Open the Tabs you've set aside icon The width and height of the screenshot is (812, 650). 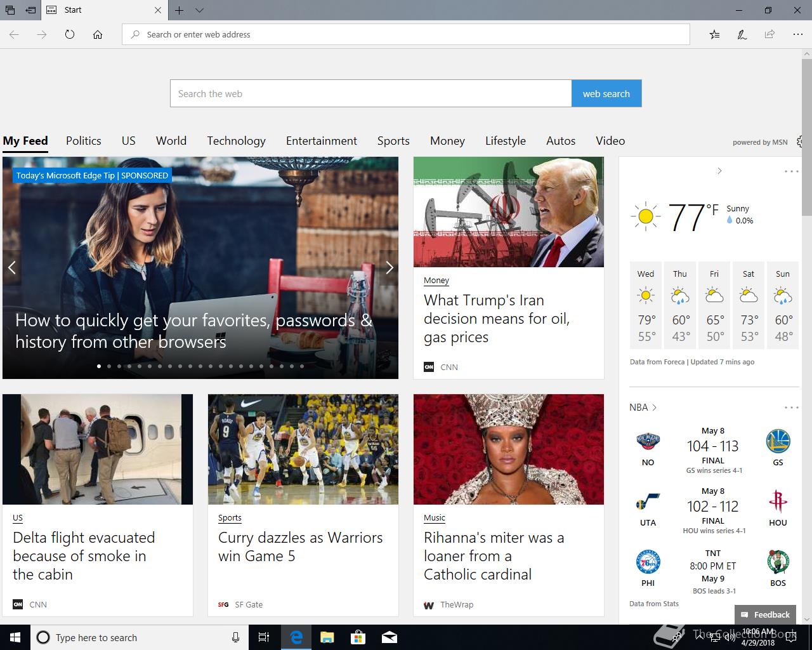pos(10,10)
